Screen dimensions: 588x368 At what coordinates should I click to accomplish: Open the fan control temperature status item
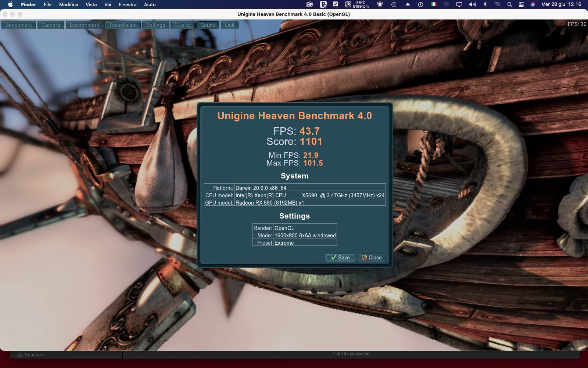(357, 4)
